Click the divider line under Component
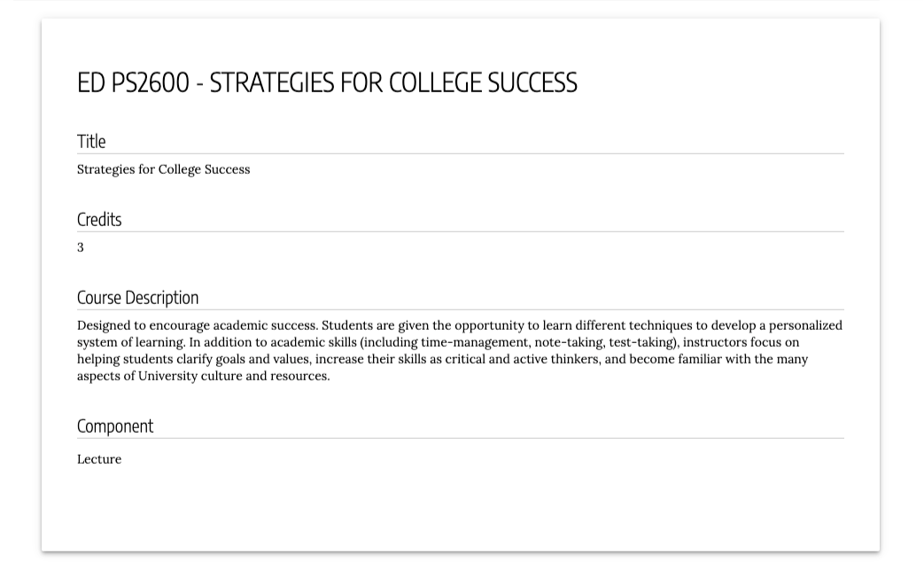This screenshot has width=924, height=570. pos(461,439)
